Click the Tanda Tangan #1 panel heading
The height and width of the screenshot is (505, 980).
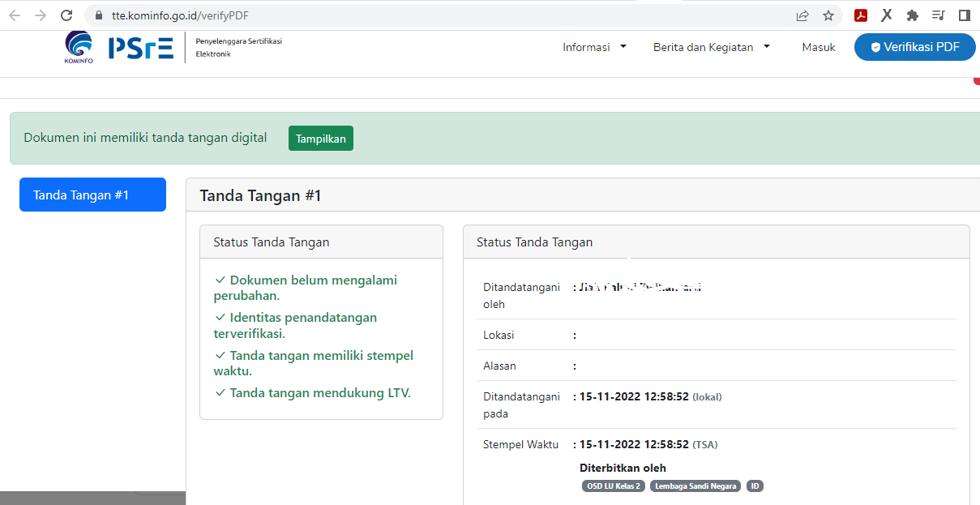(260, 195)
